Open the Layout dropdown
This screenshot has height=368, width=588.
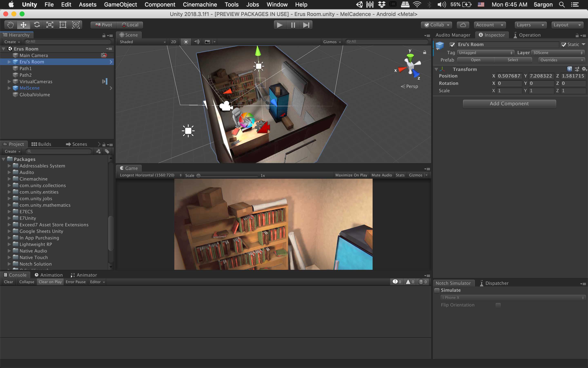click(567, 25)
